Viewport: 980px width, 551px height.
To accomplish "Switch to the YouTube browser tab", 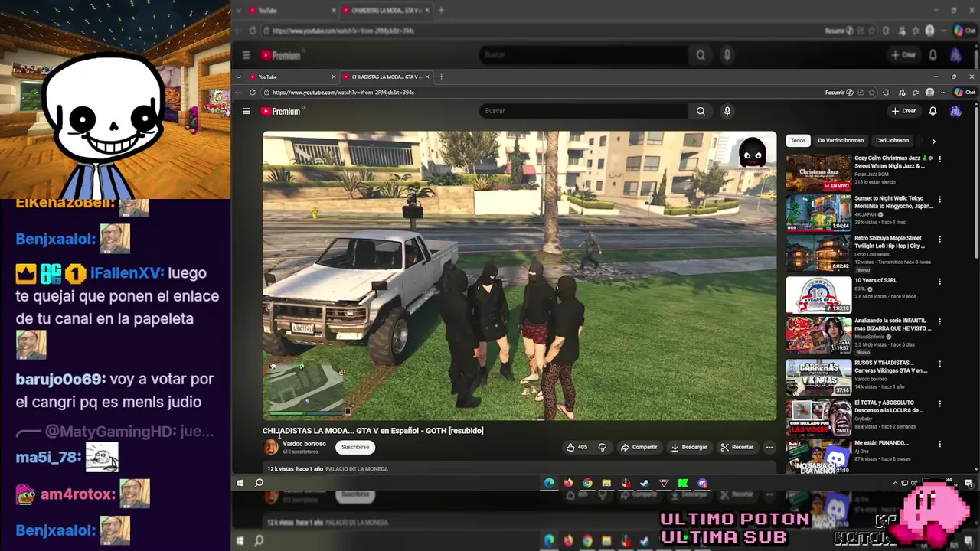I will (x=291, y=77).
